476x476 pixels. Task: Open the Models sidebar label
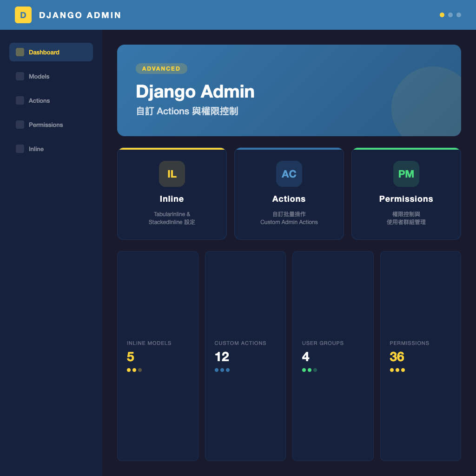click(39, 77)
